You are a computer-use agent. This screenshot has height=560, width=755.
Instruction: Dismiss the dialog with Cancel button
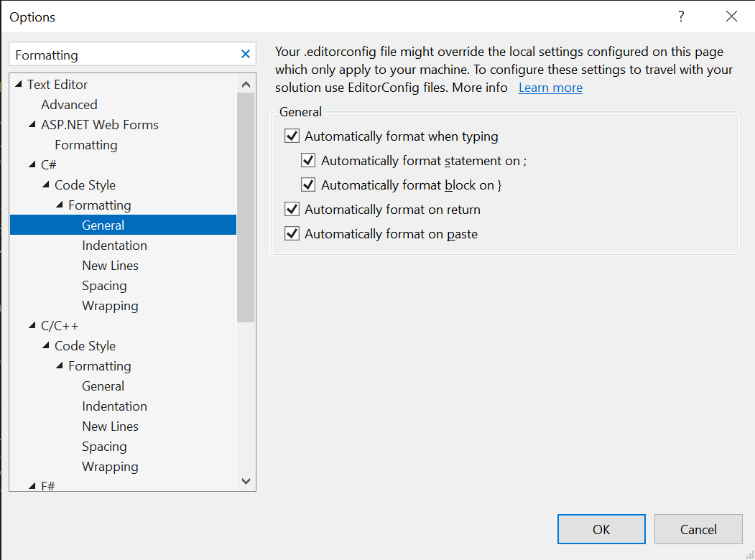pos(698,529)
